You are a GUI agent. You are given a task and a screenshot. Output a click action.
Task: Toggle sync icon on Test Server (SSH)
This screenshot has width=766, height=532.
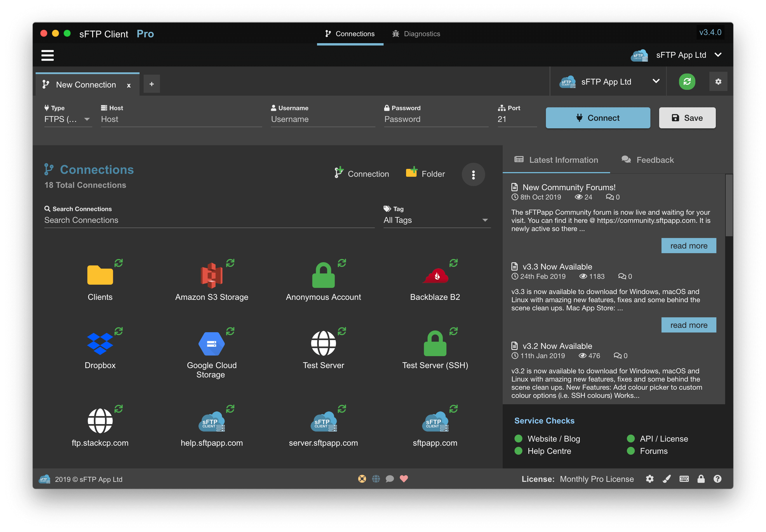click(453, 331)
